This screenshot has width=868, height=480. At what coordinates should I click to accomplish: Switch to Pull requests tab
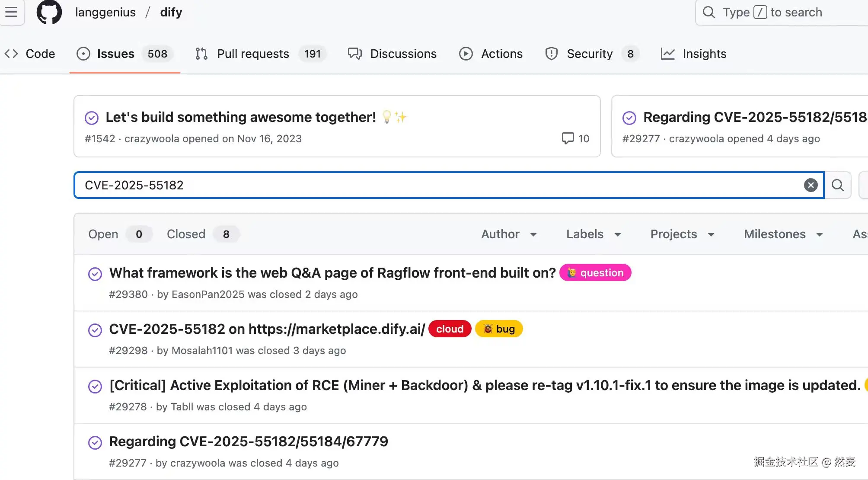(253, 54)
